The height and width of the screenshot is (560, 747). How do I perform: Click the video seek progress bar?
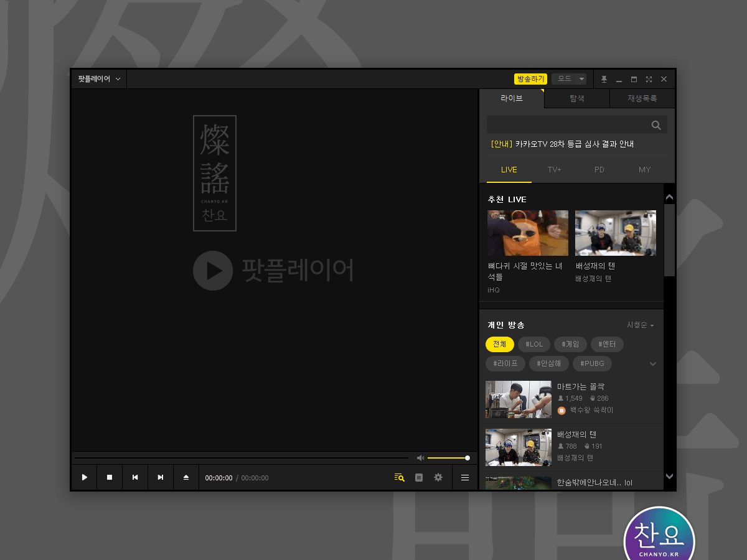tap(242, 458)
